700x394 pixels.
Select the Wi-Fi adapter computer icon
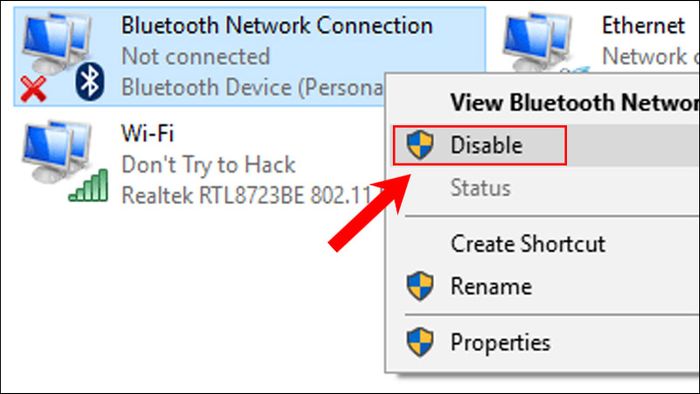(x=57, y=152)
